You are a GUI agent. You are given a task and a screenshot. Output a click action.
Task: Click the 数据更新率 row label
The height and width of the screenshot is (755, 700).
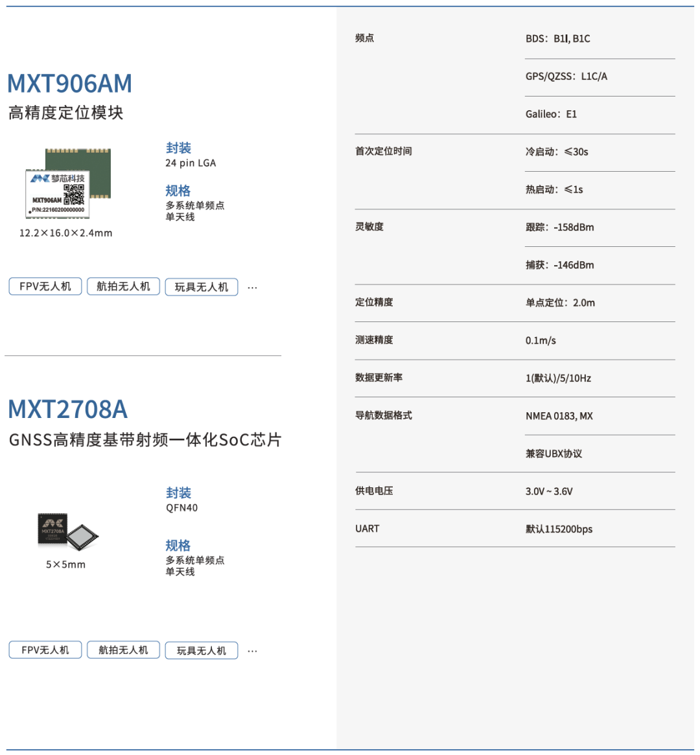click(379, 377)
